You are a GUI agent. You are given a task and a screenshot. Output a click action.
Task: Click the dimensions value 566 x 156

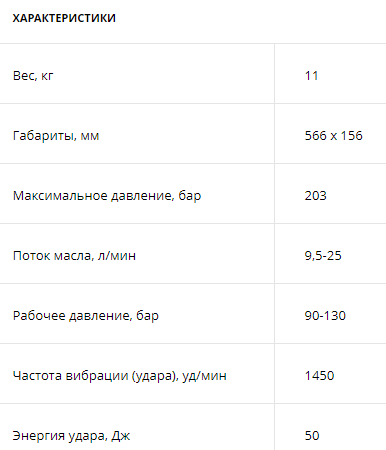click(x=333, y=136)
